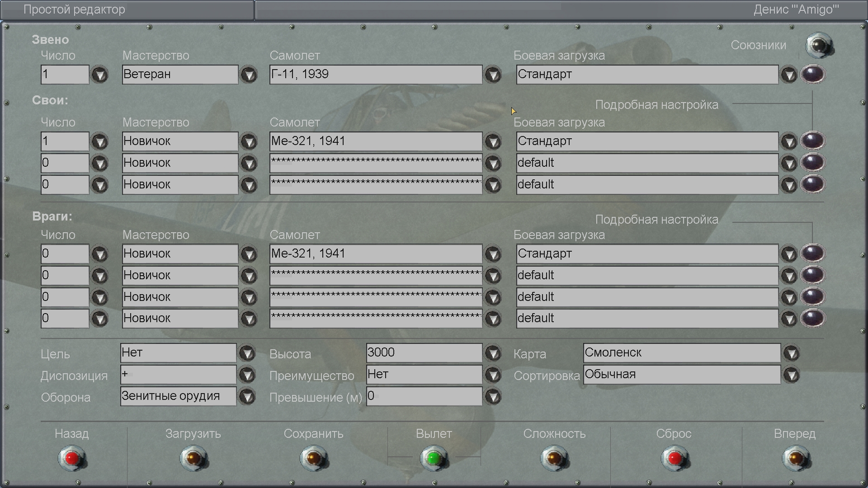Toggle the Союзники side switch
Image resolution: width=868 pixels, height=488 pixels.
pyautogui.click(x=819, y=45)
